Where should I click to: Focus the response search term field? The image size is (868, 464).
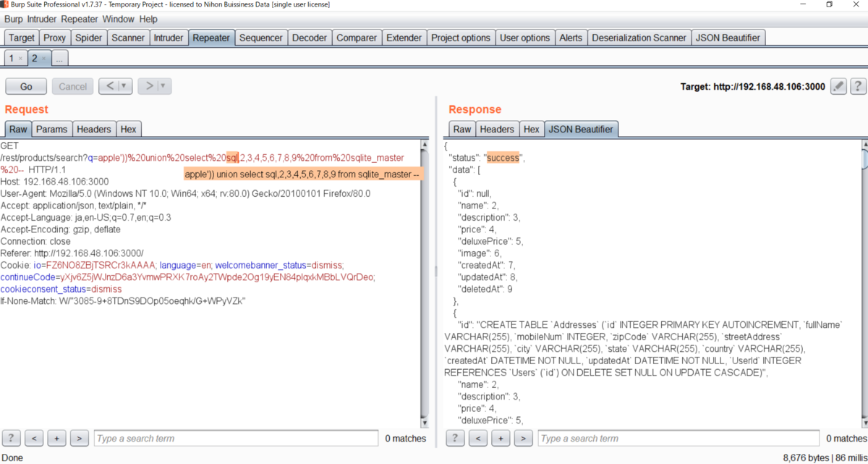[x=680, y=438]
